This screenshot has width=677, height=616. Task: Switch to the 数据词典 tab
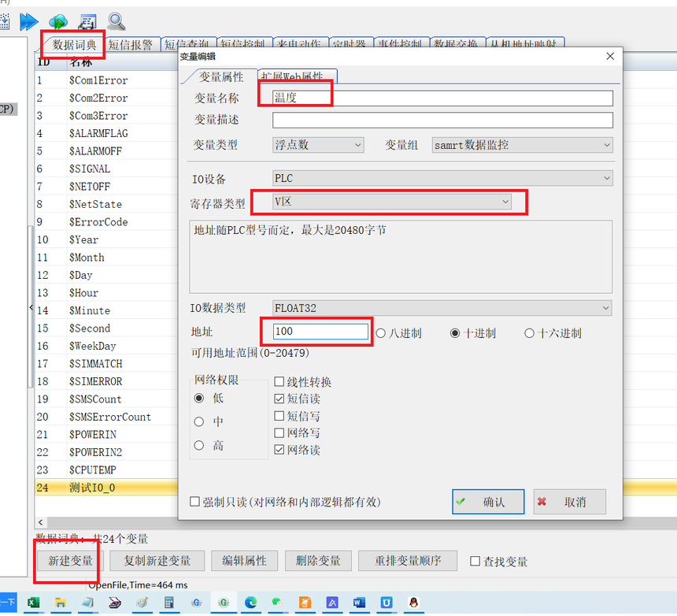[x=74, y=44]
